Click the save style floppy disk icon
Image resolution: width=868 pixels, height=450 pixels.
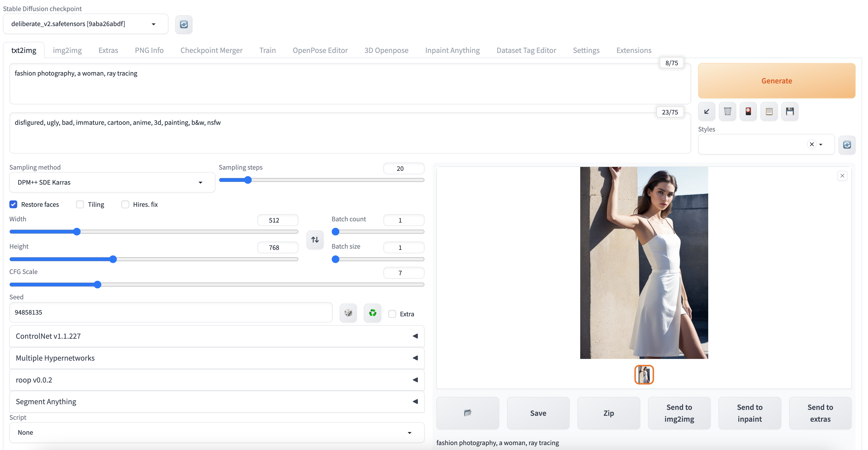click(789, 111)
